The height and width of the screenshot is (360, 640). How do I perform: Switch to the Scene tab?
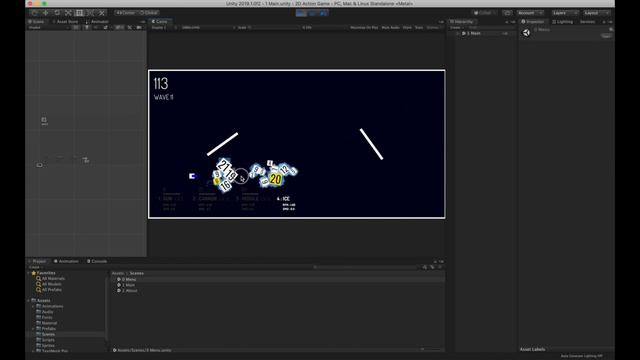[37, 22]
